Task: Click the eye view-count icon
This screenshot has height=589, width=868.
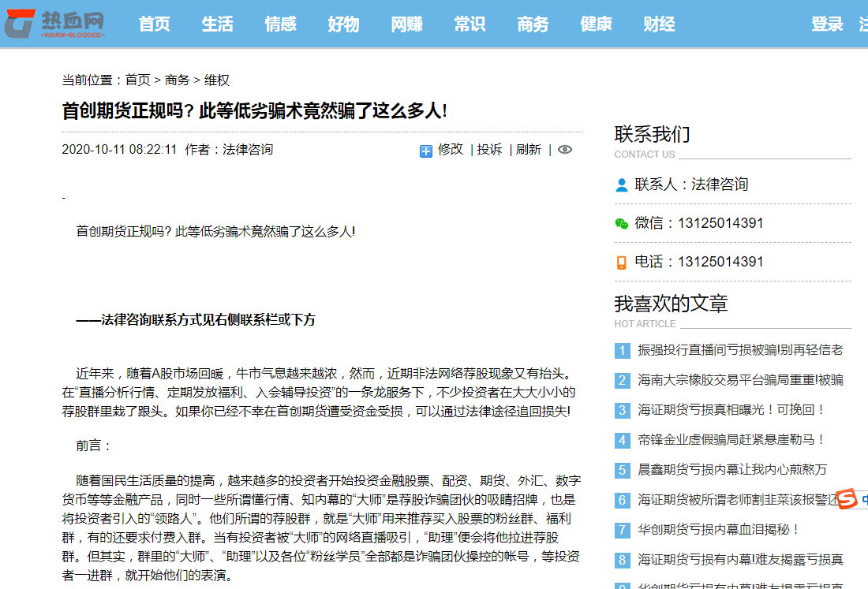Action: click(x=565, y=149)
